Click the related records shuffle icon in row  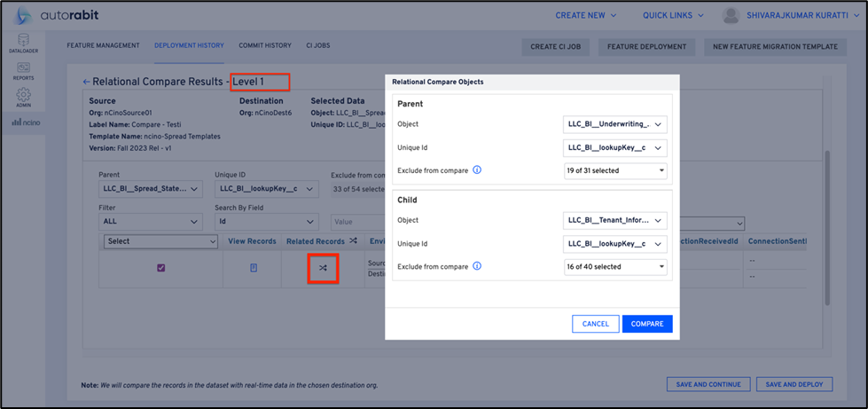click(x=323, y=268)
